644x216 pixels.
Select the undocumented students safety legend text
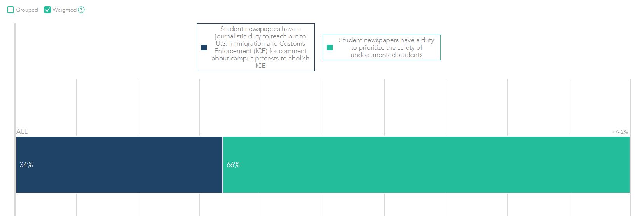click(386, 47)
